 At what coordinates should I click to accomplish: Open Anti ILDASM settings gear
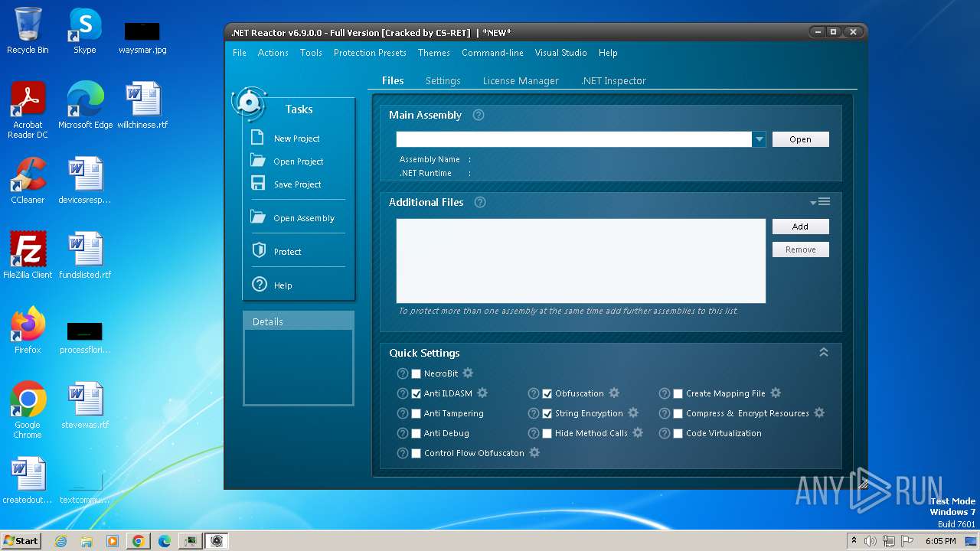[482, 393]
